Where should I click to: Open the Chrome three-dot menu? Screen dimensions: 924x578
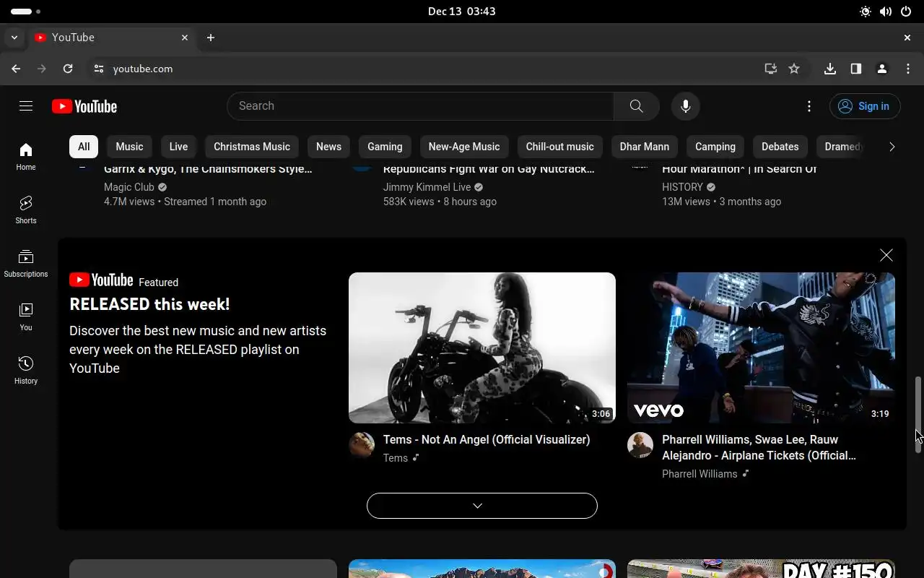(908, 69)
